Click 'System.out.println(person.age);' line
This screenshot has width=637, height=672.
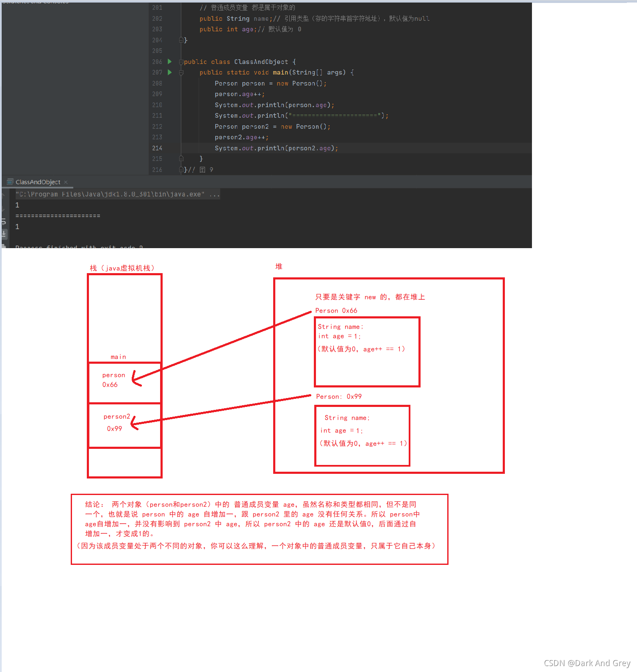(274, 105)
